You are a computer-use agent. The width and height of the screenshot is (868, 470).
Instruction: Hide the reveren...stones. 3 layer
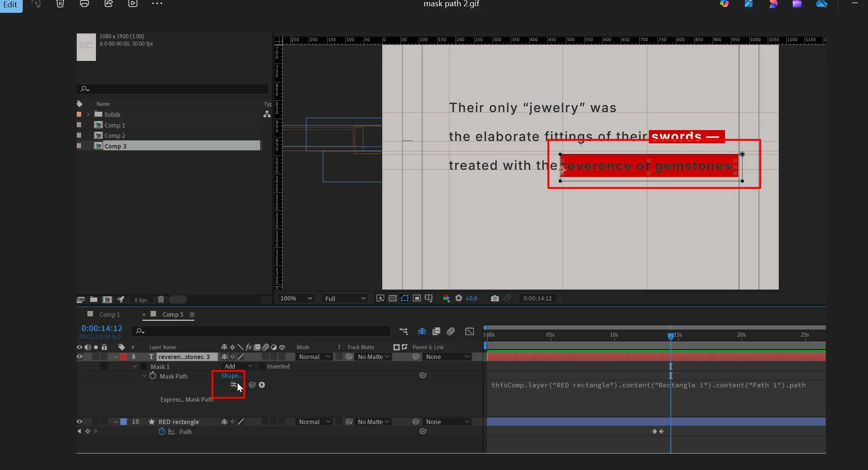pos(79,356)
